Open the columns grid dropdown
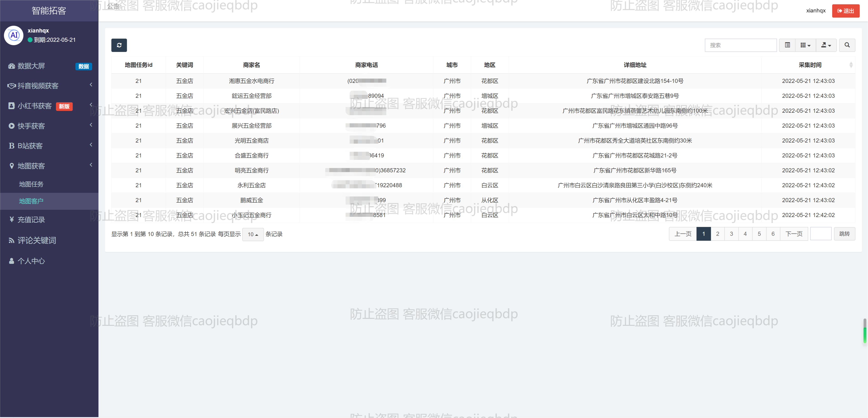Viewport: 868px width, 418px height. (805, 45)
